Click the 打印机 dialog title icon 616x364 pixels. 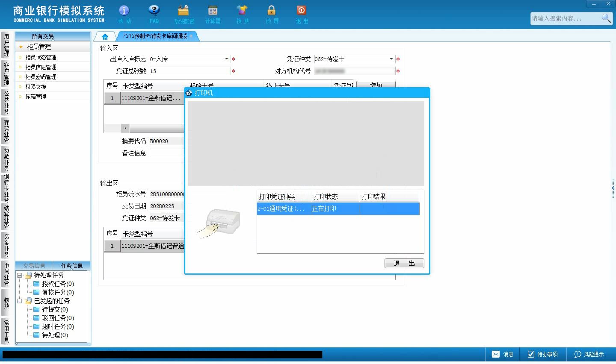pos(189,93)
